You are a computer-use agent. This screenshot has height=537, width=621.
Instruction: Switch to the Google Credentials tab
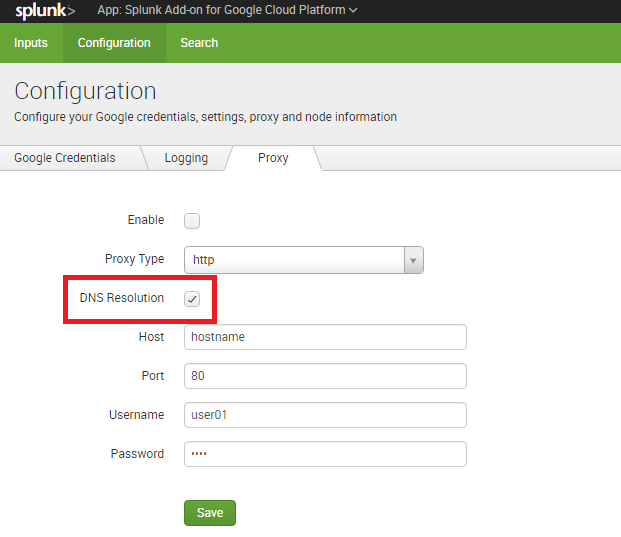click(x=65, y=158)
